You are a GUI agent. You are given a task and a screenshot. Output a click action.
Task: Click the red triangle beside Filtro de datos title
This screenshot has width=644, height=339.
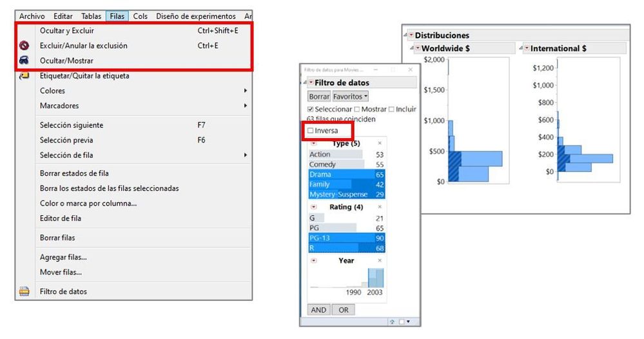click(311, 82)
